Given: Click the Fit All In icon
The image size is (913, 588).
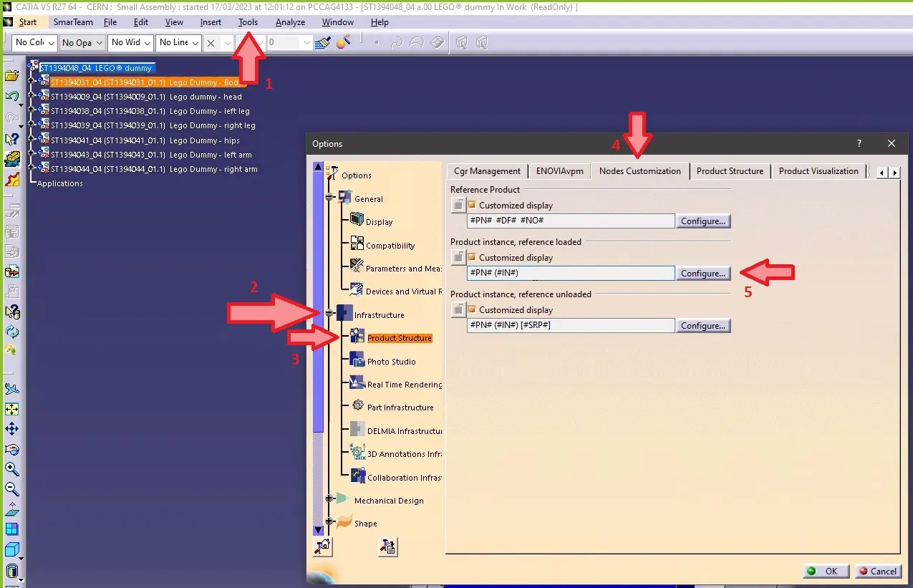Looking at the screenshot, I should [11, 410].
